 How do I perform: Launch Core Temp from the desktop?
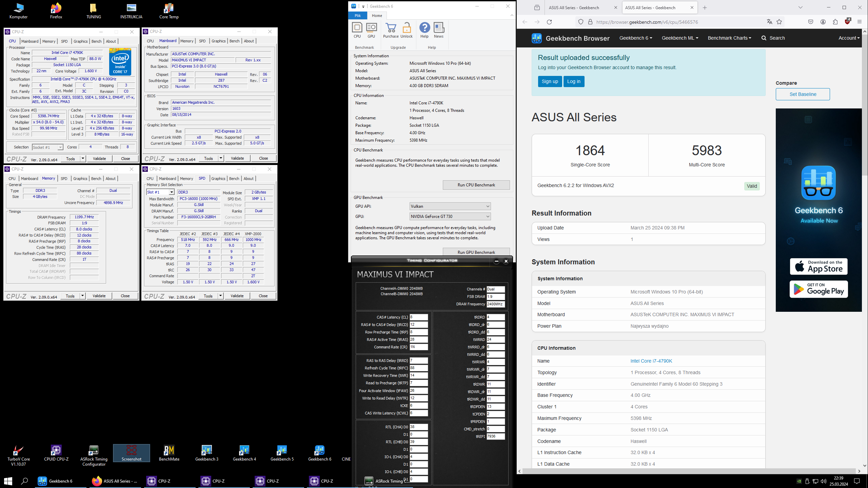pyautogui.click(x=169, y=11)
